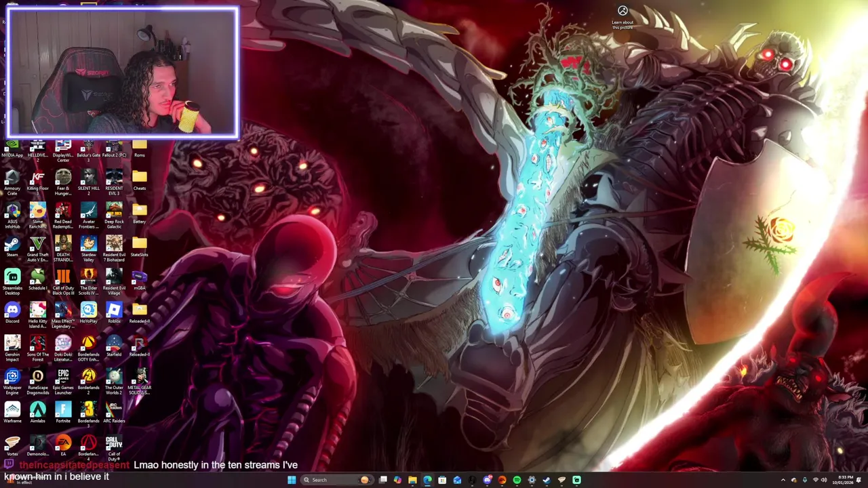Open Microsoft Edge from taskbar
The width and height of the screenshot is (868, 488).
[427, 480]
